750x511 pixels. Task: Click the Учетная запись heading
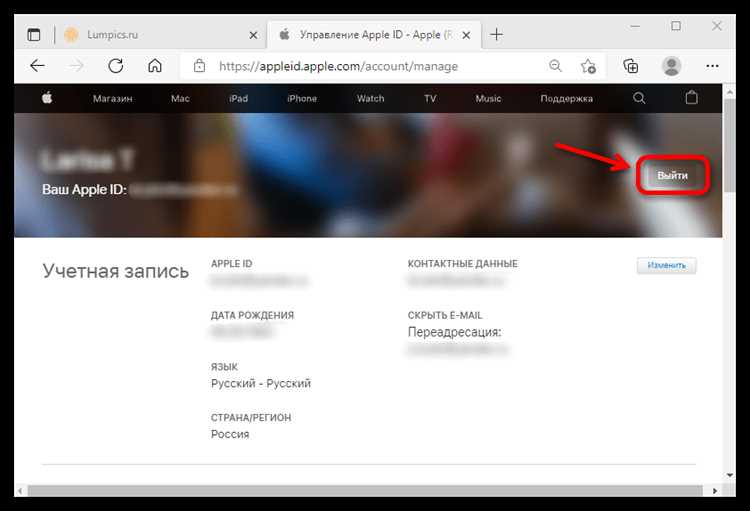click(116, 271)
